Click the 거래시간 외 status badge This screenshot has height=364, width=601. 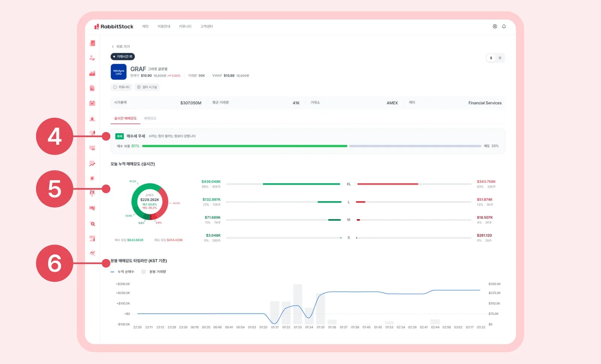point(122,57)
